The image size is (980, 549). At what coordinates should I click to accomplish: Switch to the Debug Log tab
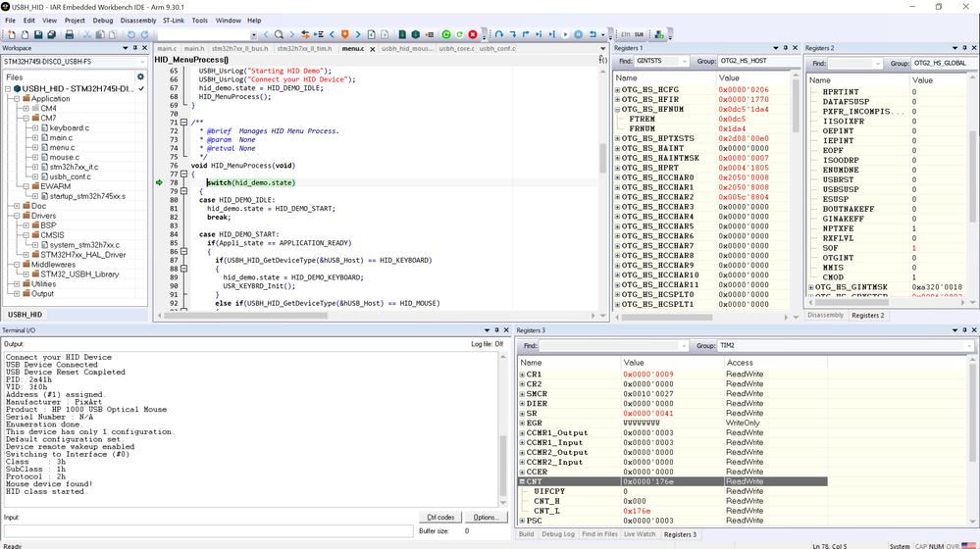point(557,534)
